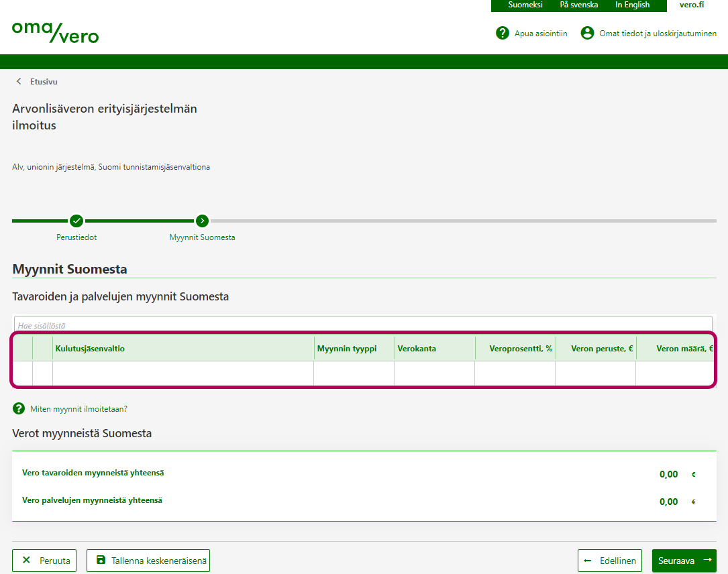Image resolution: width=728 pixels, height=574 pixels.
Task: Sort by Veron peruste column header
Action: click(x=602, y=349)
